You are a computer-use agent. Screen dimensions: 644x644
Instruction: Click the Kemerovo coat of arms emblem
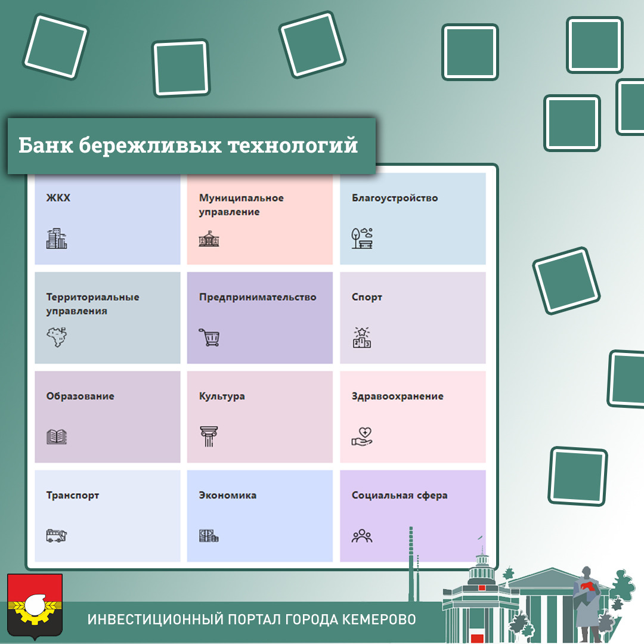tap(35, 606)
